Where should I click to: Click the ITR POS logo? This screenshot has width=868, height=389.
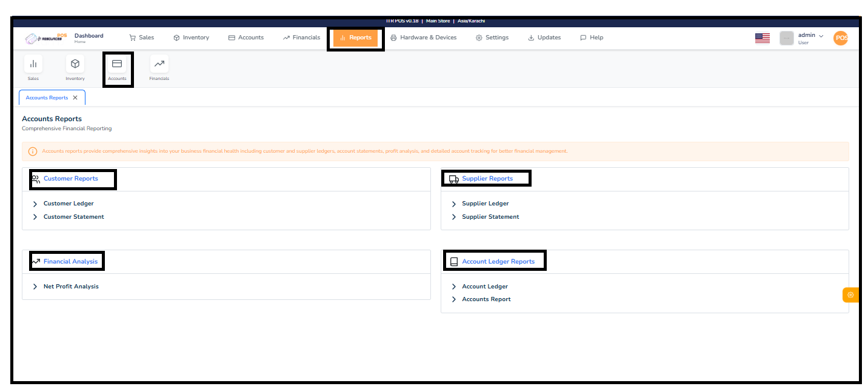pos(44,37)
